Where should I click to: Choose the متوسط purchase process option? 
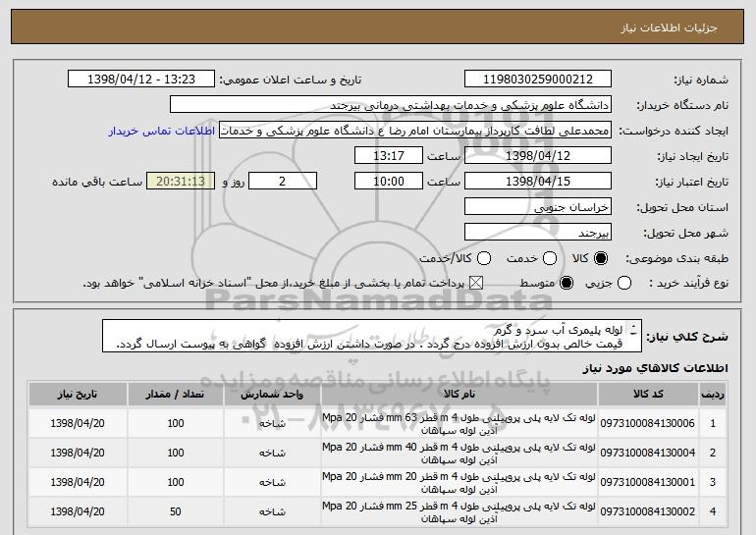tap(567, 283)
